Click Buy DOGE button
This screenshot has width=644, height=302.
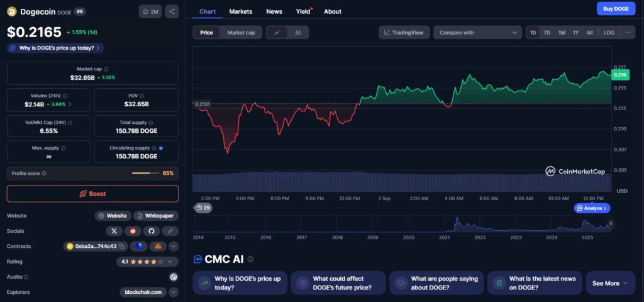616,9
